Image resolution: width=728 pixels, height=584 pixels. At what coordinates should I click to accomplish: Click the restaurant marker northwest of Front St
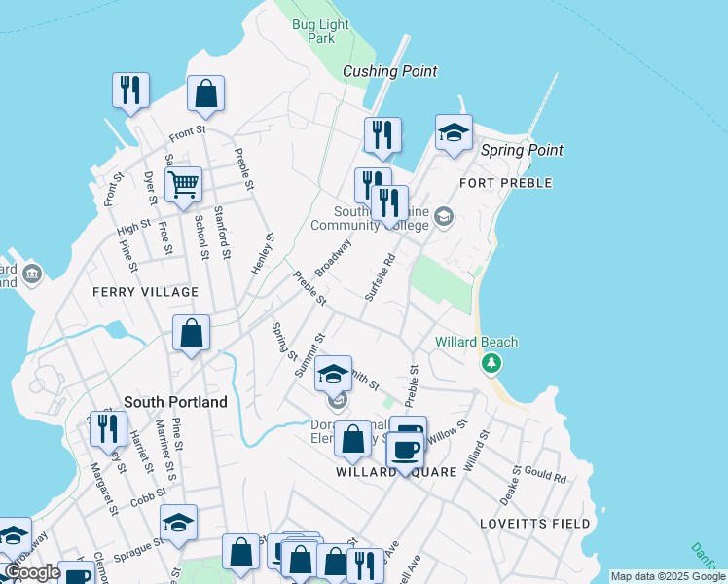(x=129, y=91)
